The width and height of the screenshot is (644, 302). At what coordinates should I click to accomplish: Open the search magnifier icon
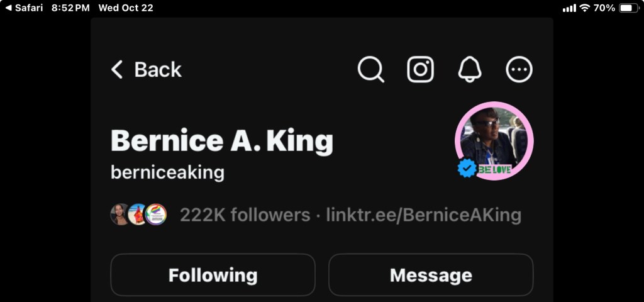coord(371,69)
